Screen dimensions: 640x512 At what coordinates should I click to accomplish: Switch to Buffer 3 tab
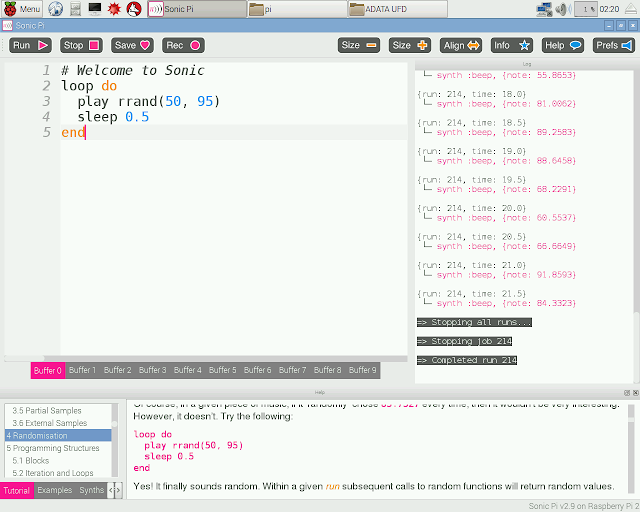pos(153,370)
